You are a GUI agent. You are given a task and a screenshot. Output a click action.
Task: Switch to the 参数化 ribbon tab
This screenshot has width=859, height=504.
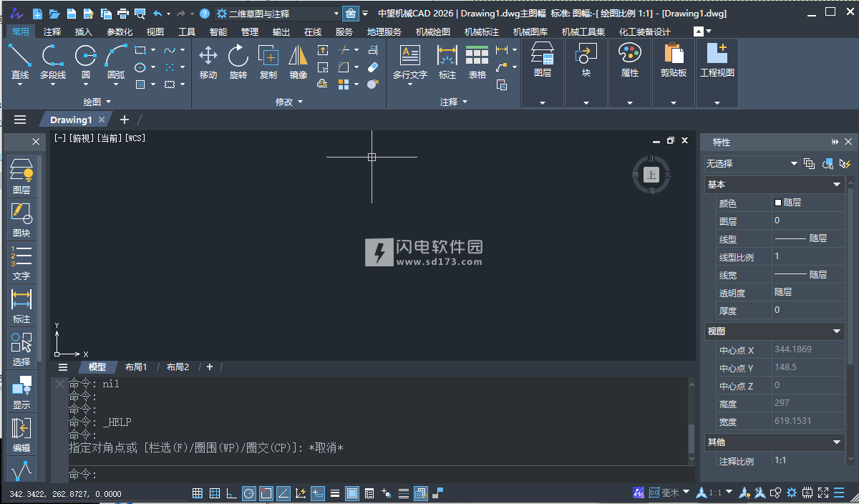click(x=120, y=31)
